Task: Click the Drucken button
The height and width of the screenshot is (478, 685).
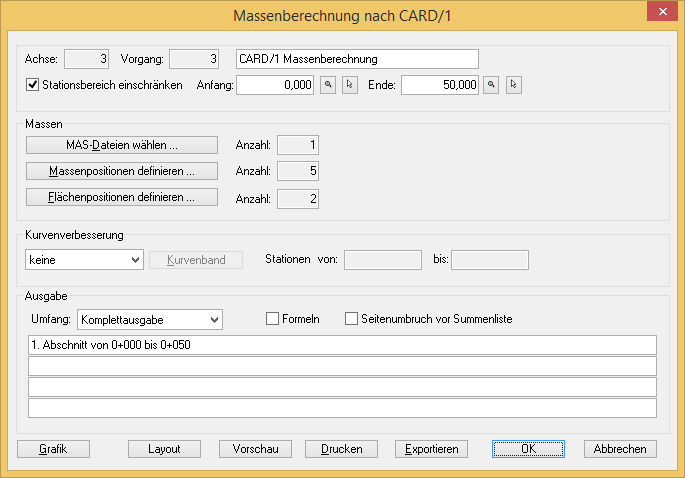Action: [341, 449]
